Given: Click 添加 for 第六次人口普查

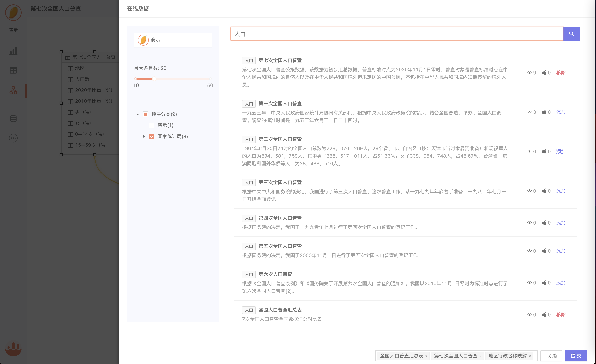Looking at the screenshot, I should pyautogui.click(x=561, y=283).
